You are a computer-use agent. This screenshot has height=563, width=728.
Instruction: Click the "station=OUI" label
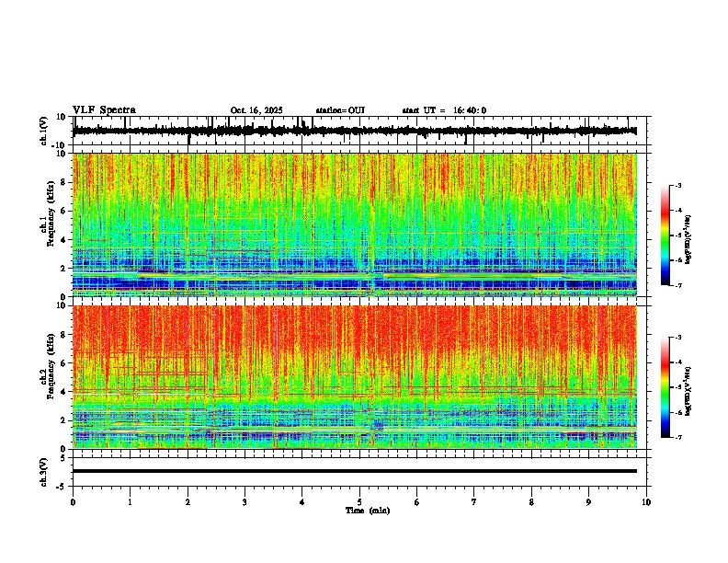[x=340, y=110]
